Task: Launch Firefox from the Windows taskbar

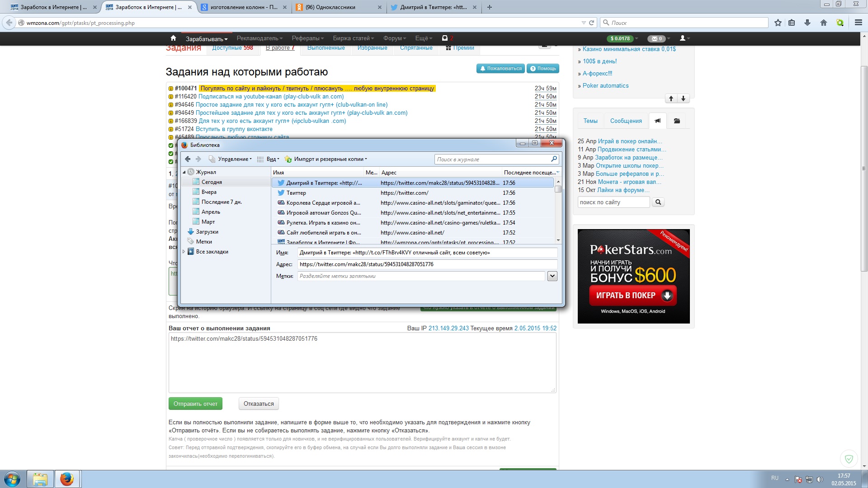Action: point(67,479)
